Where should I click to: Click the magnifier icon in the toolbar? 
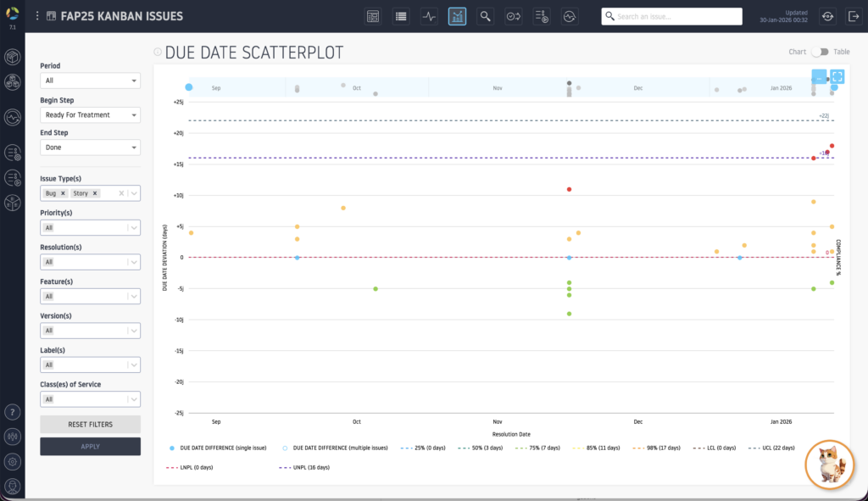pyautogui.click(x=485, y=16)
